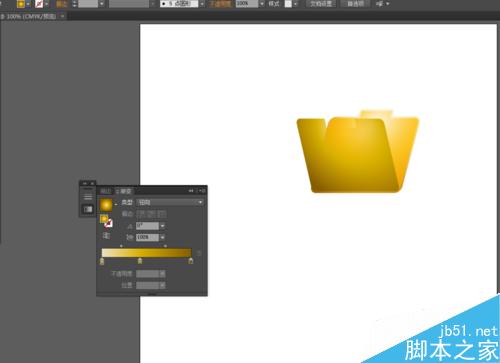The height and width of the screenshot is (363, 500).
Task: Click the gradient fill preview thumbnail
Action: point(106,205)
